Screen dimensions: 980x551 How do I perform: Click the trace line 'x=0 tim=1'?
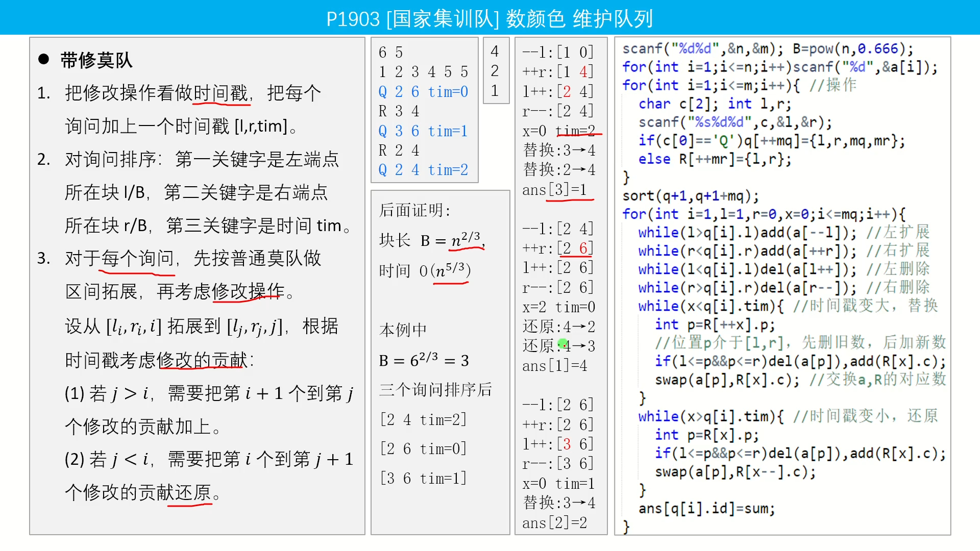pyautogui.click(x=559, y=483)
